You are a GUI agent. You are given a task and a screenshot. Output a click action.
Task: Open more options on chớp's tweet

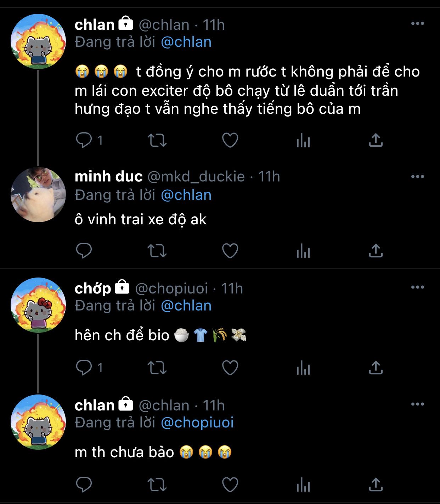pos(417,287)
